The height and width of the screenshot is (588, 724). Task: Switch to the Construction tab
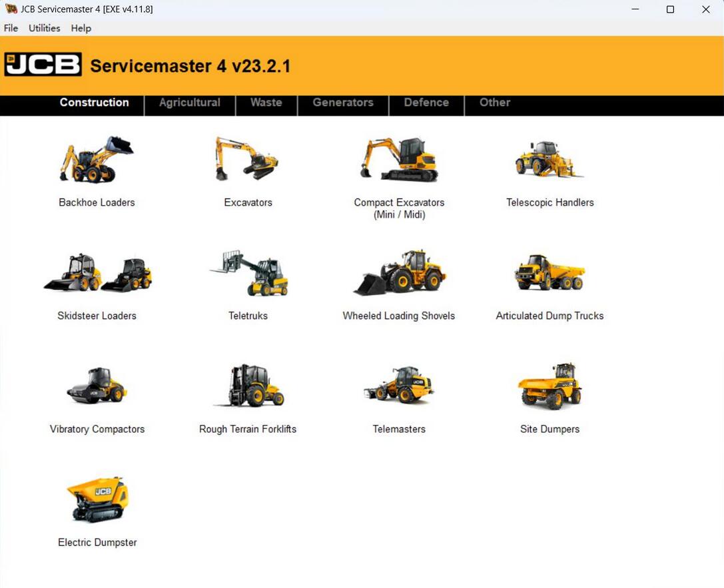94,103
